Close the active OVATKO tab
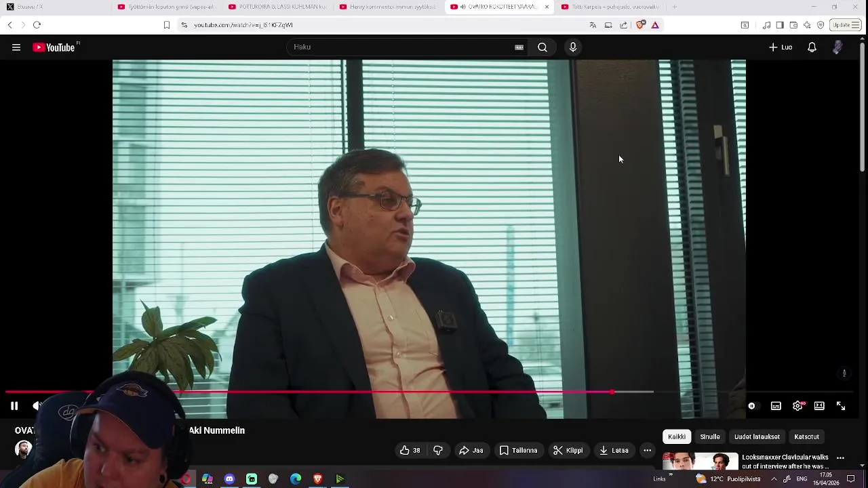 [x=547, y=7]
